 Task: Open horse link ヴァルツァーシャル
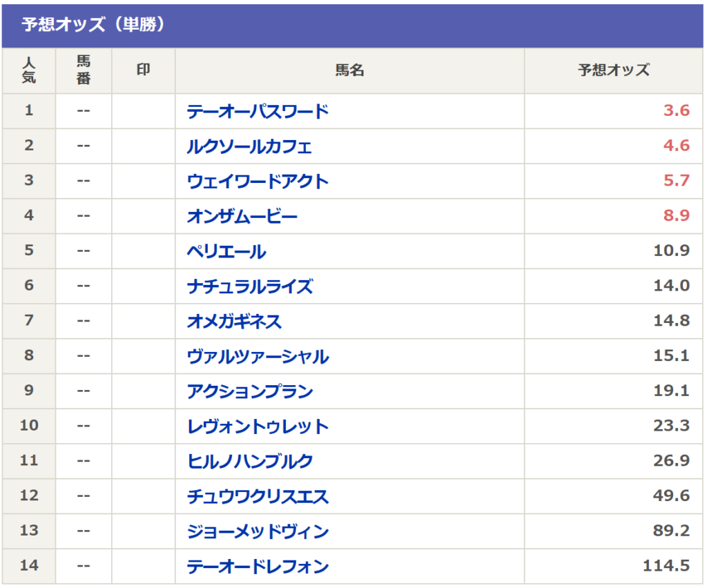pos(258,356)
